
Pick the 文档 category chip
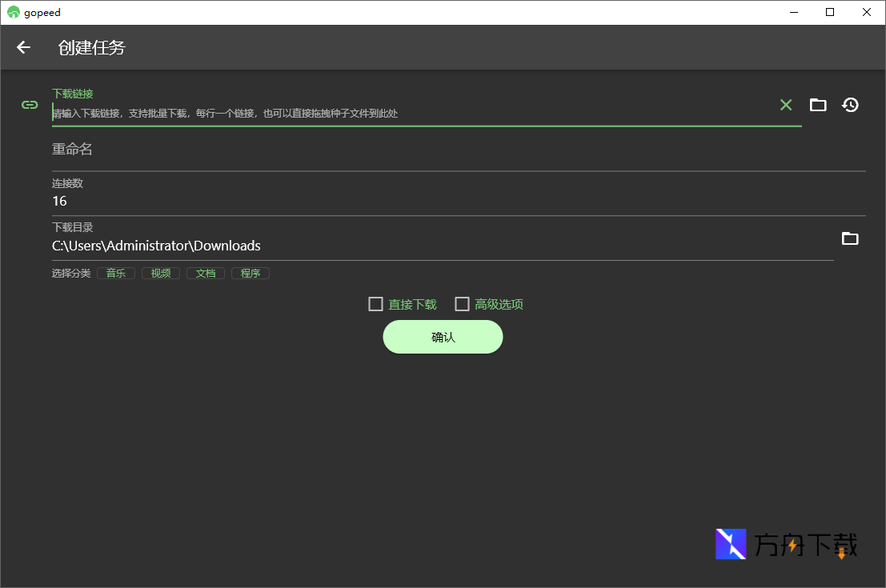click(206, 274)
